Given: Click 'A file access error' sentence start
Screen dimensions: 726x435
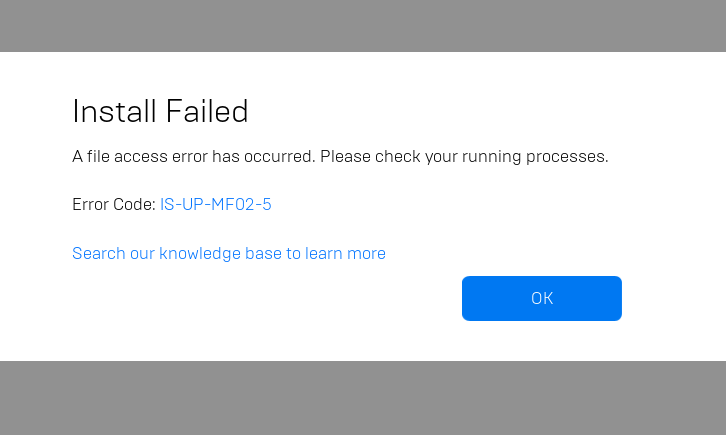Looking at the screenshot, I should click(120, 156).
